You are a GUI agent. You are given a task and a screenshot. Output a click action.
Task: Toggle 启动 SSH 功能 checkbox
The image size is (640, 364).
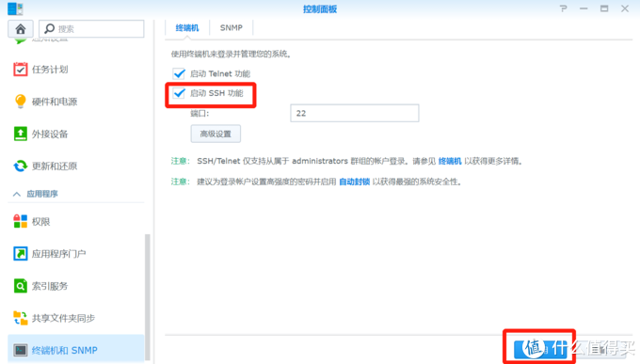click(179, 93)
